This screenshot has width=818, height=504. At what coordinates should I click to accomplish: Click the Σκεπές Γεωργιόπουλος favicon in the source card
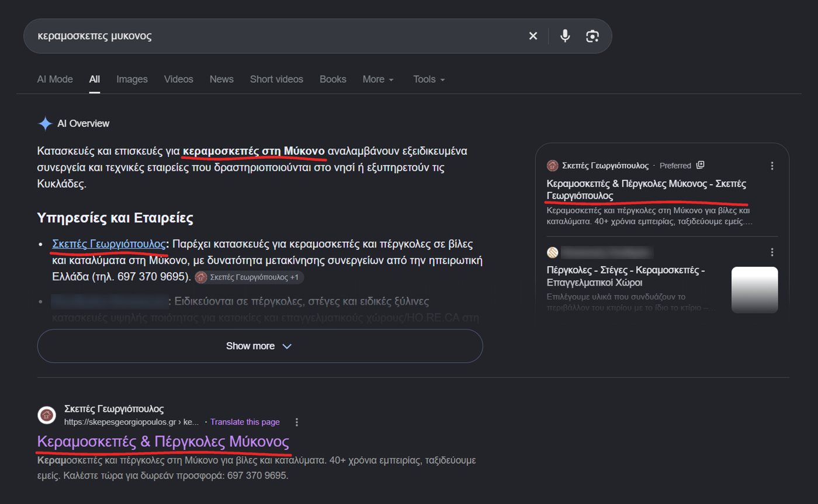(552, 166)
